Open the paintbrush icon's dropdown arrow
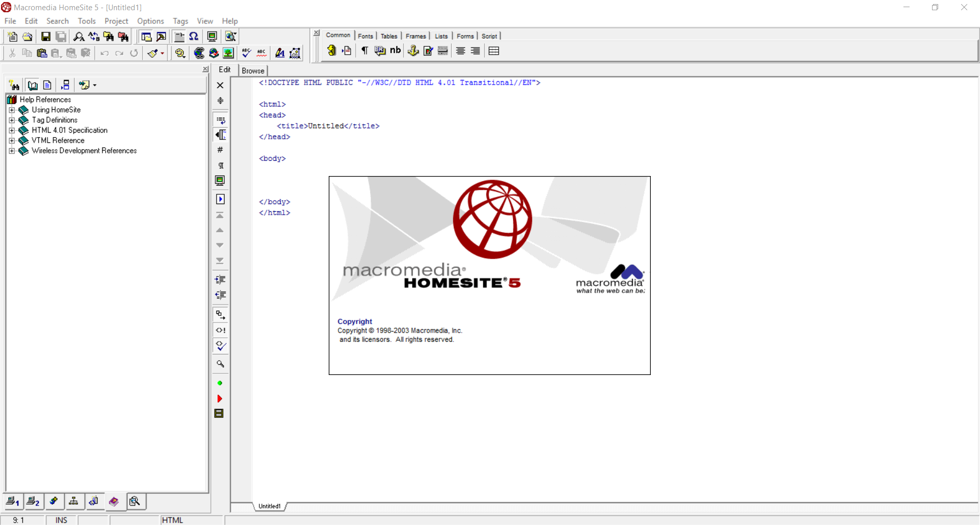980x525 pixels. (x=162, y=53)
